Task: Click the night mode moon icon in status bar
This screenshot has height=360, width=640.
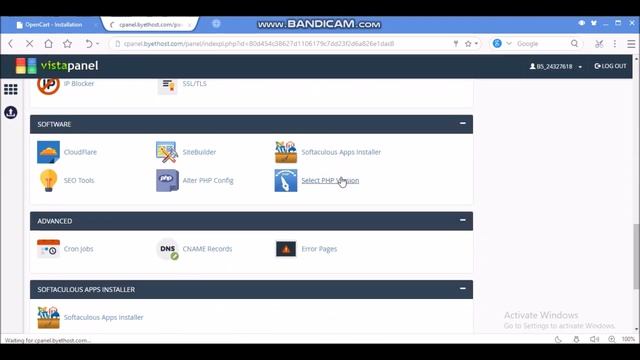Action: [558, 339]
